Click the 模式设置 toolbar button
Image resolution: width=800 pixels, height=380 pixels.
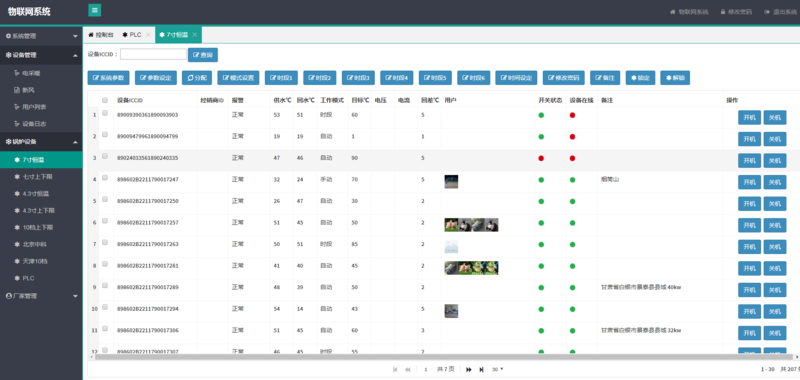point(238,78)
